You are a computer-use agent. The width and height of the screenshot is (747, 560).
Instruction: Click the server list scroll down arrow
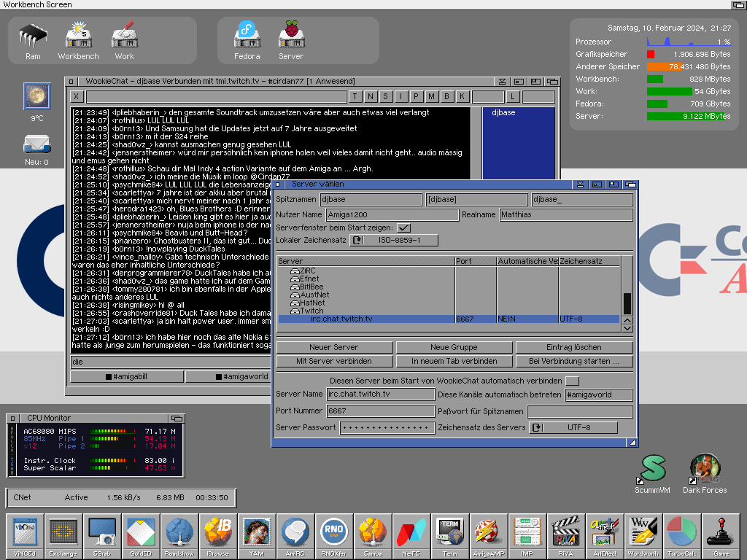pyautogui.click(x=627, y=327)
